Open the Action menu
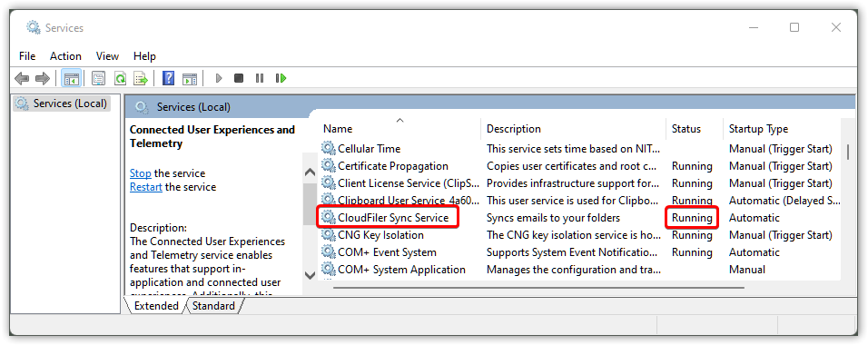 65,56
